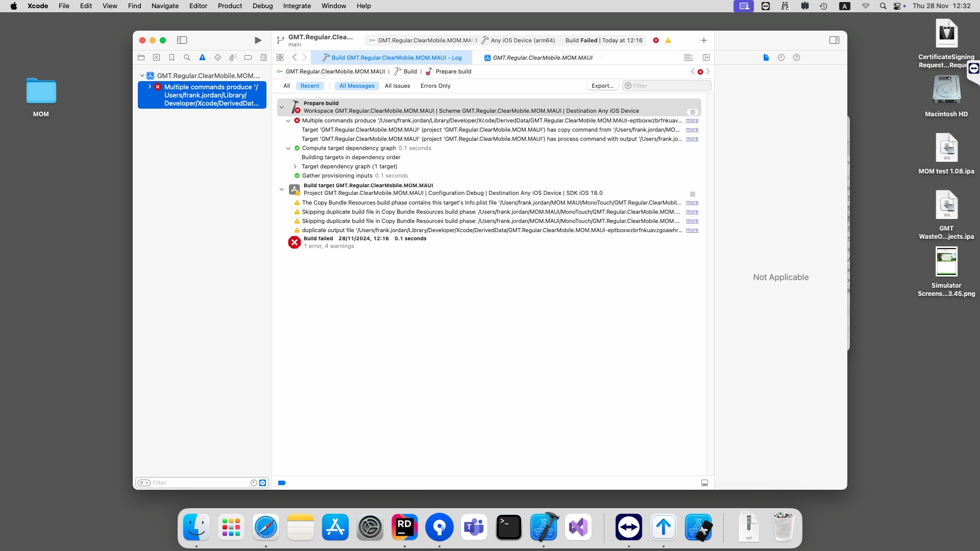Toggle the bottom debug area
Screen dimensions: 980x551
tap(704, 483)
